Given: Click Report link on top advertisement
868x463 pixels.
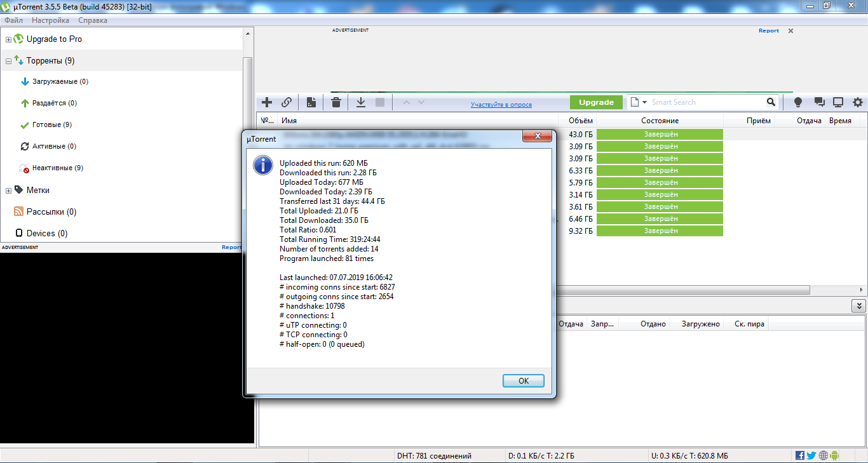Looking at the screenshot, I should tap(768, 30).
